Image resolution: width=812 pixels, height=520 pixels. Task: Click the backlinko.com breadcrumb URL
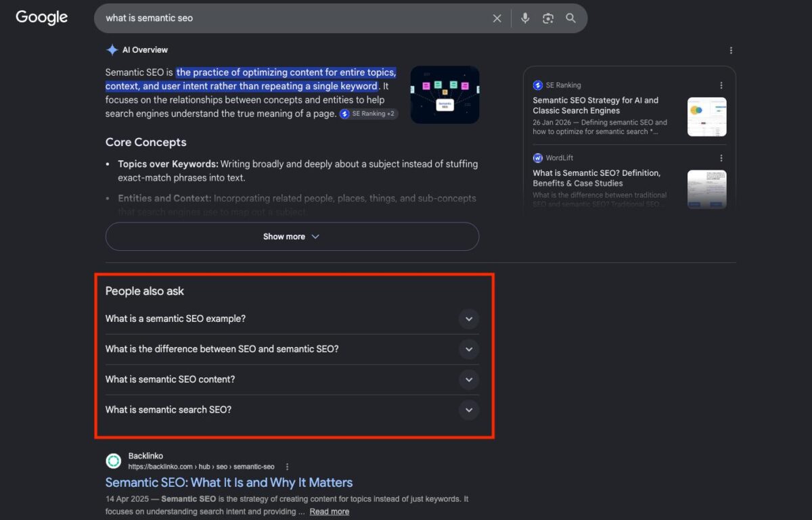tap(202, 467)
